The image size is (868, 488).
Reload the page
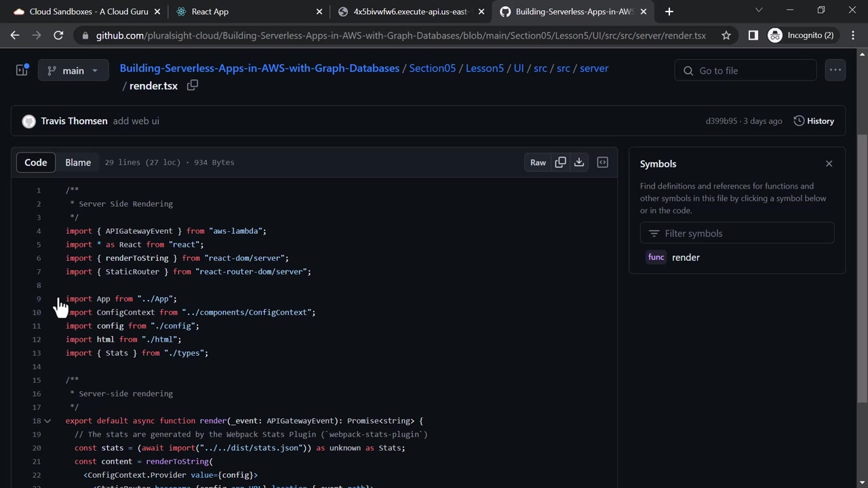click(58, 35)
